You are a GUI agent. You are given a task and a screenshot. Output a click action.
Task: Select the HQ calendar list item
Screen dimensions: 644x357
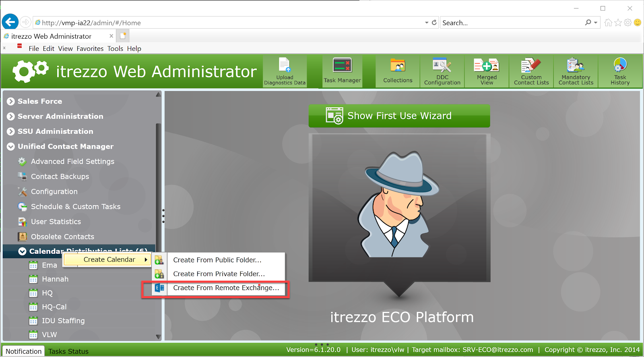[x=47, y=293]
